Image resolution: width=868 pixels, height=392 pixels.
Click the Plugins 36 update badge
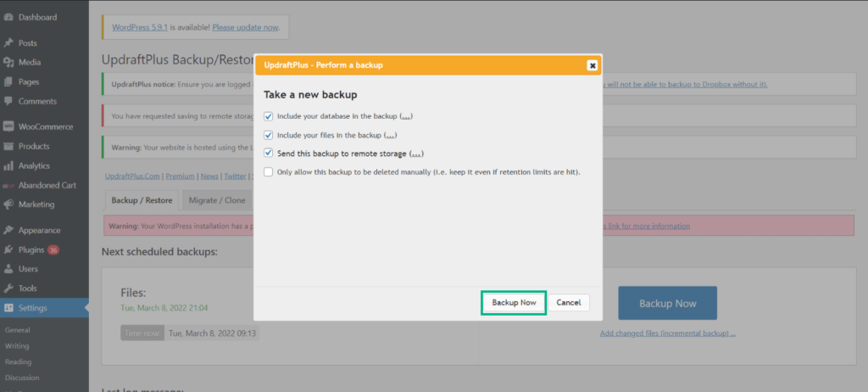(53, 250)
